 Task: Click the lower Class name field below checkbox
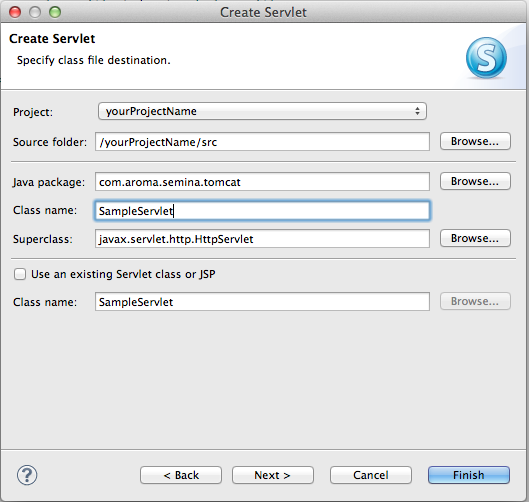(262, 302)
